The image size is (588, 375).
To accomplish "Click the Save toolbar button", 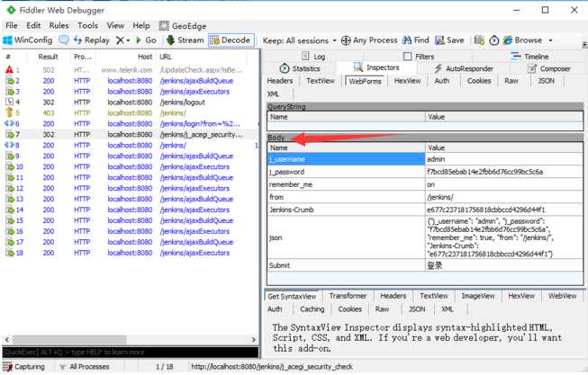I will pyautogui.click(x=449, y=40).
